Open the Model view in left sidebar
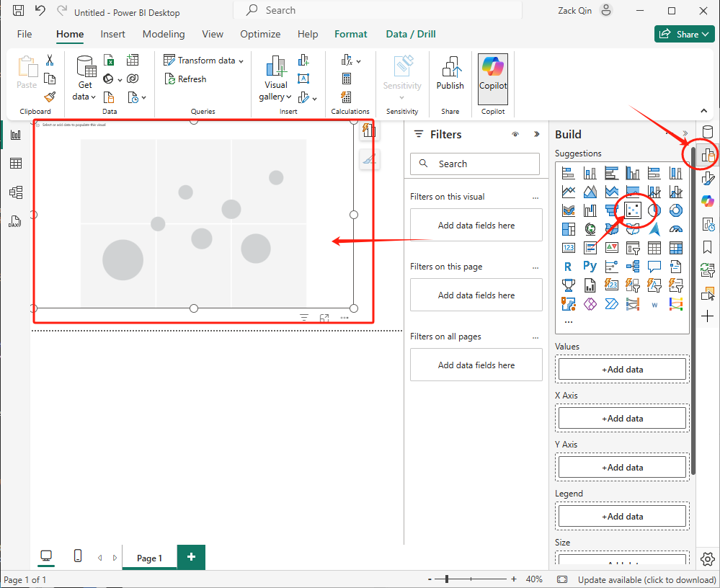Viewport: 720px width, 588px height. click(16, 192)
